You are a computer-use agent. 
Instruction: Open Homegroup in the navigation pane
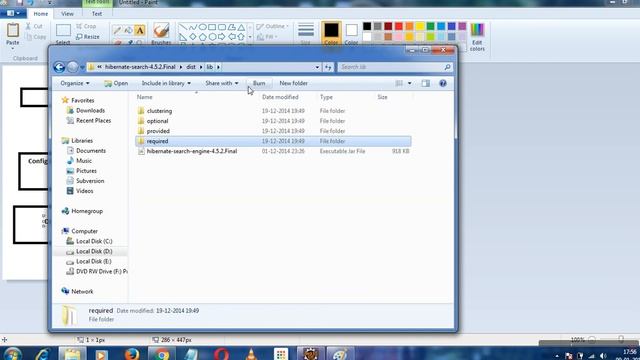coord(87,211)
